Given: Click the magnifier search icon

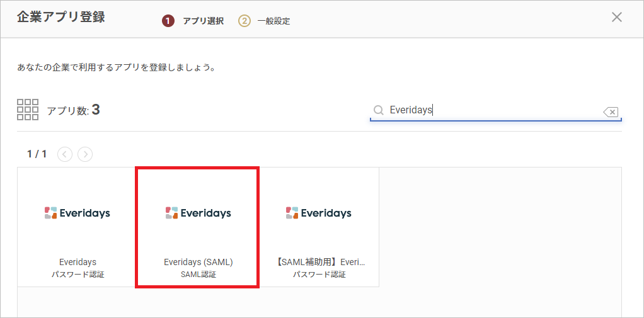Looking at the screenshot, I should [378, 110].
